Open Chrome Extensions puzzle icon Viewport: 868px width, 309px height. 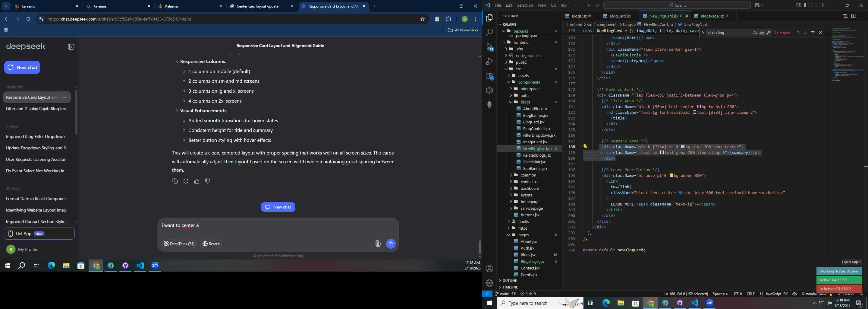pos(449,19)
